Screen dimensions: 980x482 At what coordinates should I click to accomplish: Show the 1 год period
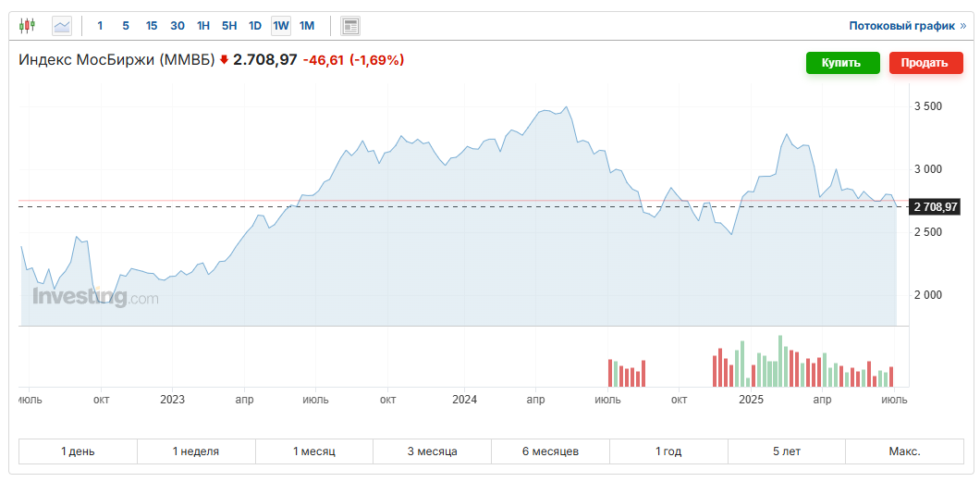point(668,451)
